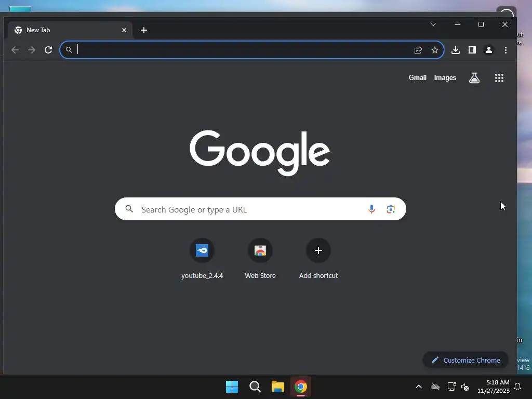532x399 pixels.
Task: Focus the Search Google or type a URL box
Action: click(260, 209)
